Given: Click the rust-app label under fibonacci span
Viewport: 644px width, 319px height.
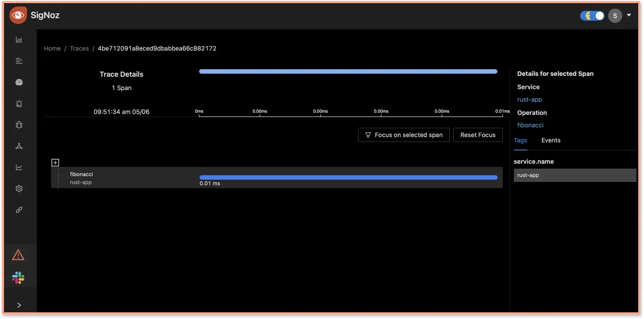Looking at the screenshot, I should point(81,182).
